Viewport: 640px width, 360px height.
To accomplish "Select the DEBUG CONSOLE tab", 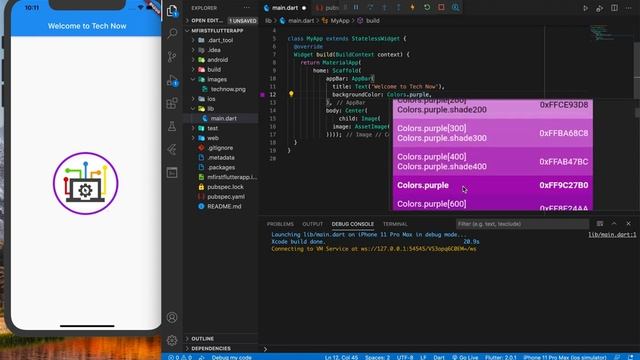I will (353, 224).
